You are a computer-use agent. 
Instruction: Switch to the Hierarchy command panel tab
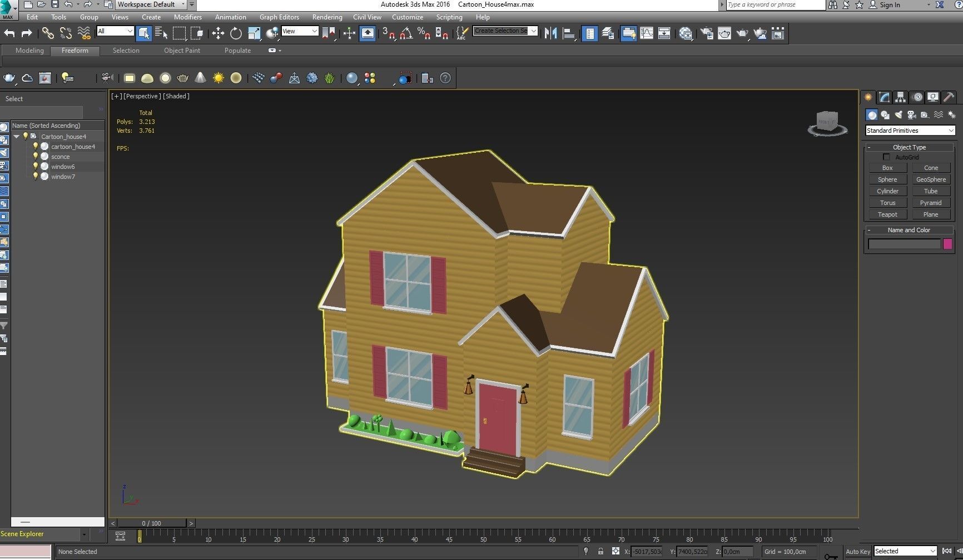[x=900, y=97]
